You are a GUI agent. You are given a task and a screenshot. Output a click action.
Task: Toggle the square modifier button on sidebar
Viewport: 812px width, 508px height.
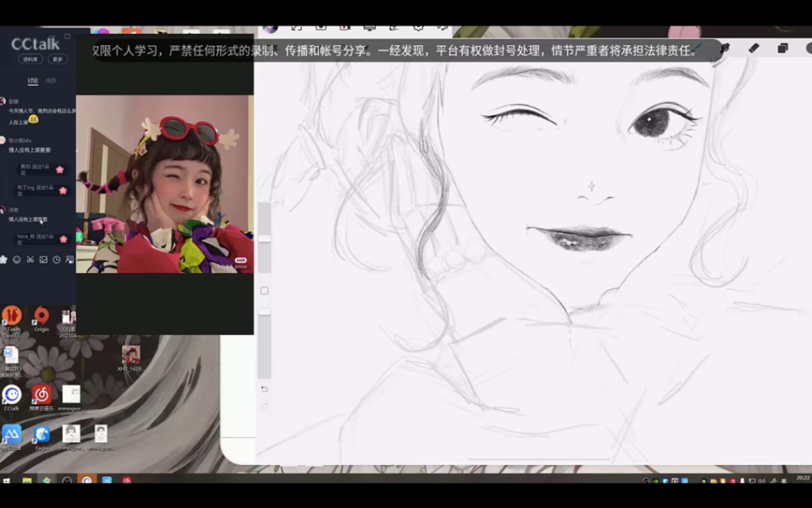point(264,291)
